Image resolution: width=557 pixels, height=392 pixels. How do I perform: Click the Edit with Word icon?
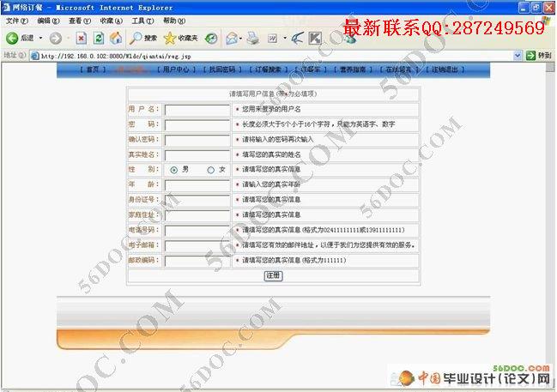point(273,38)
